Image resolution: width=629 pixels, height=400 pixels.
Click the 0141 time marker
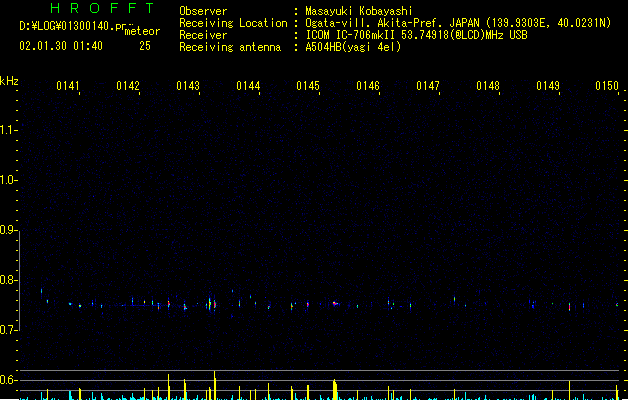point(68,86)
